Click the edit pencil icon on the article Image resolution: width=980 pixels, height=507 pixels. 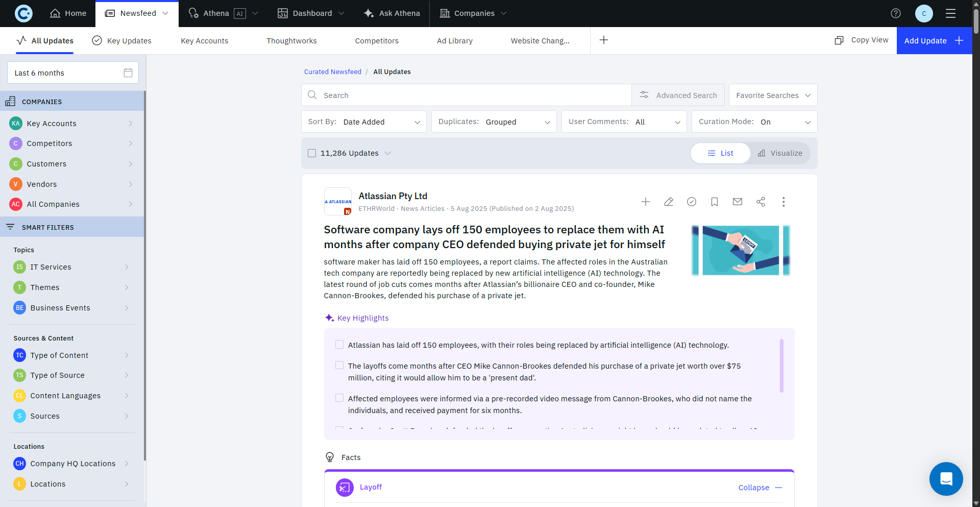coord(669,202)
